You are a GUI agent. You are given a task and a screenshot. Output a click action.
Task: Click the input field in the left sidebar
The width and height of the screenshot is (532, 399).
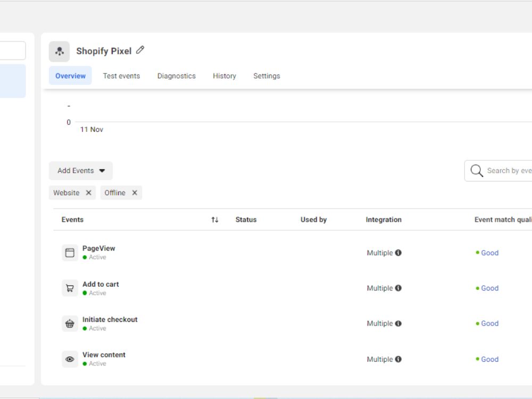coord(13,51)
